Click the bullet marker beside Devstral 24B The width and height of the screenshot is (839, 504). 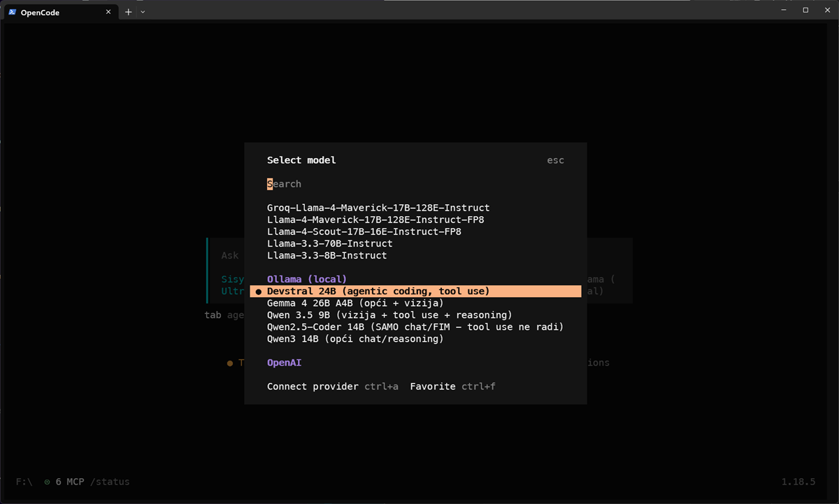coord(259,291)
